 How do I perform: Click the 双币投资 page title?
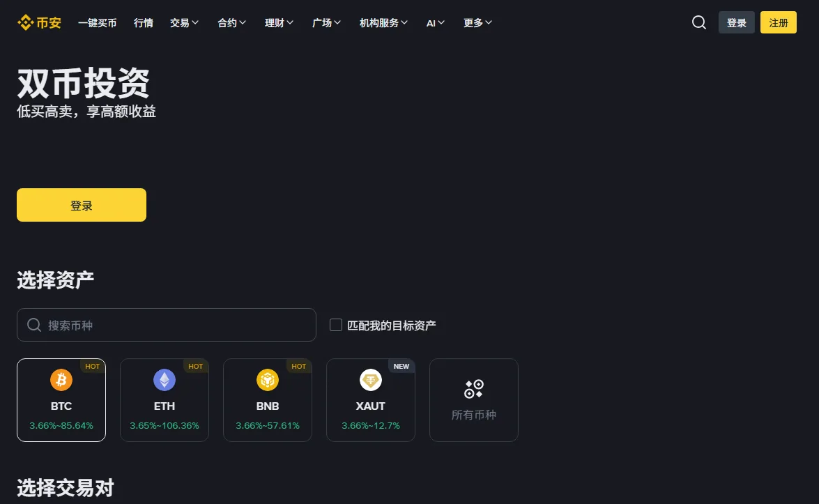tap(84, 83)
